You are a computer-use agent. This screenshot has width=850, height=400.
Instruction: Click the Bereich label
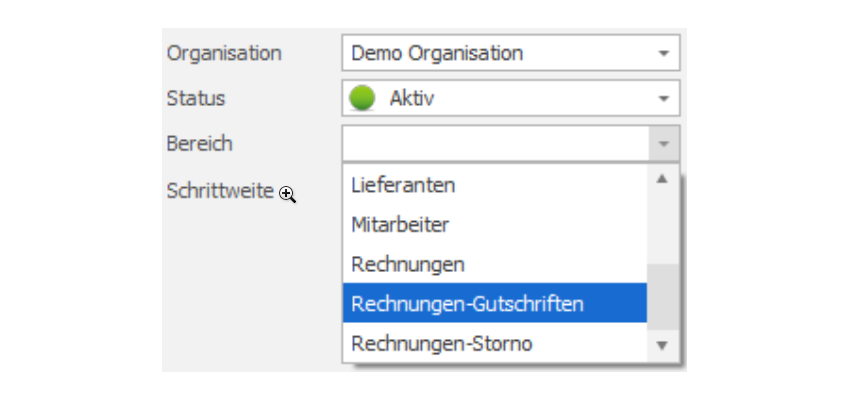[x=199, y=144]
